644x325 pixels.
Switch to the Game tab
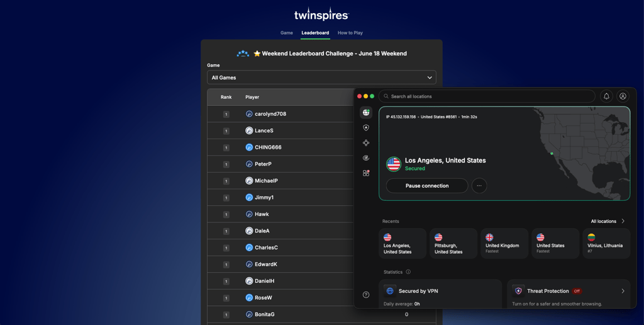287,33
